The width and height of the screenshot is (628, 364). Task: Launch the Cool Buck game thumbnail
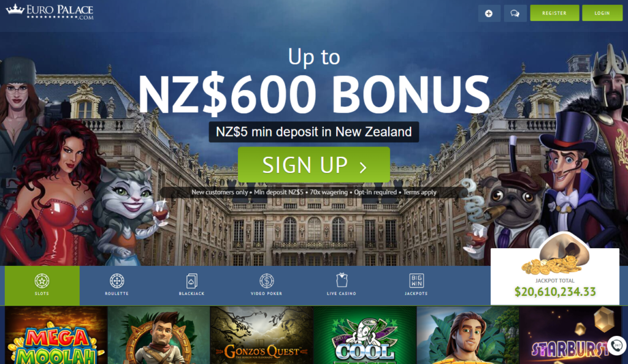365,335
